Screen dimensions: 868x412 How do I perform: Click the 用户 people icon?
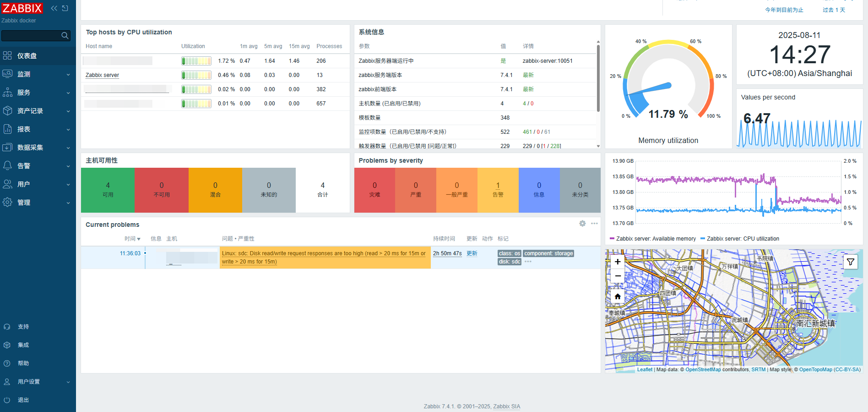click(x=7, y=184)
